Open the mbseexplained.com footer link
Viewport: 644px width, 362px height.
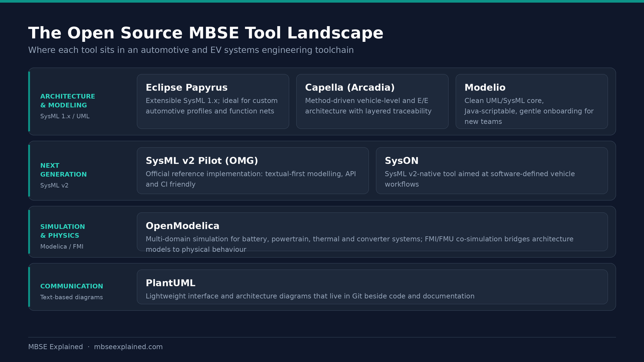[x=128, y=347]
